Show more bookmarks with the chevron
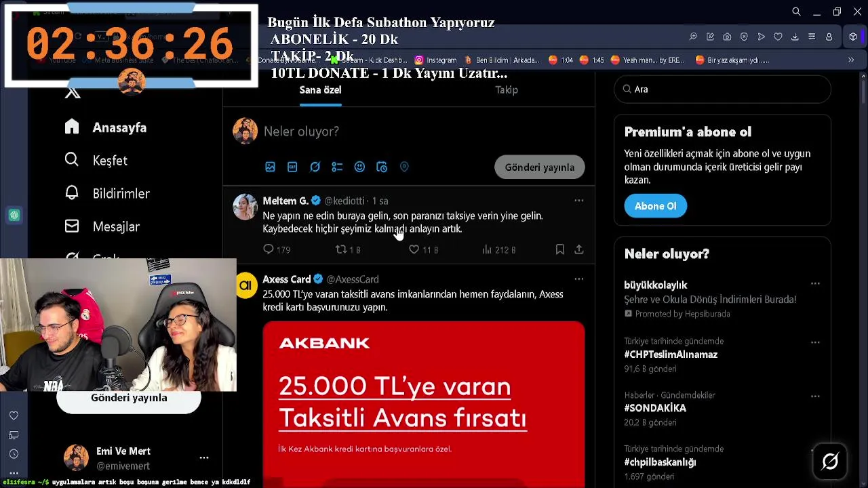Image resolution: width=868 pixels, height=488 pixels. 851,60
